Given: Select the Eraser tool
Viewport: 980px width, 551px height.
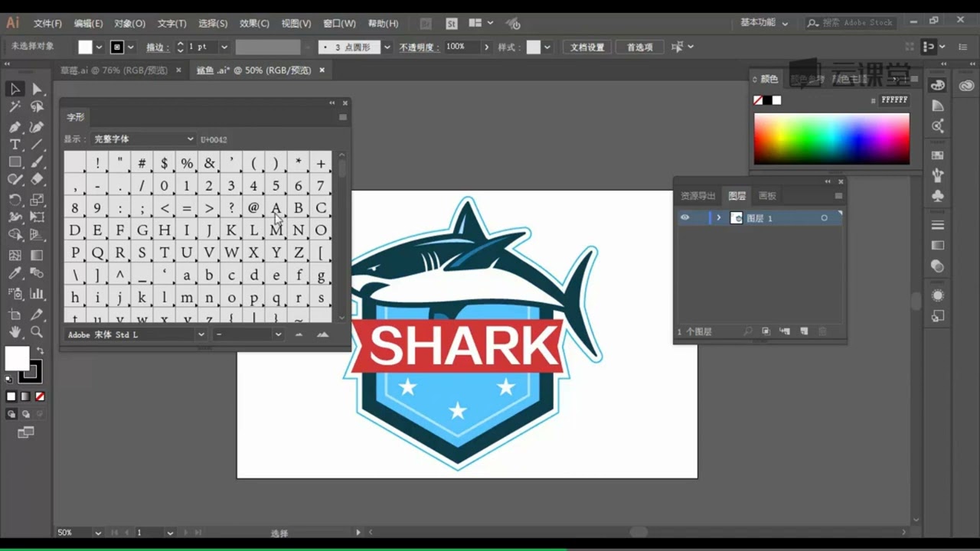Looking at the screenshot, I should click(37, 180).
